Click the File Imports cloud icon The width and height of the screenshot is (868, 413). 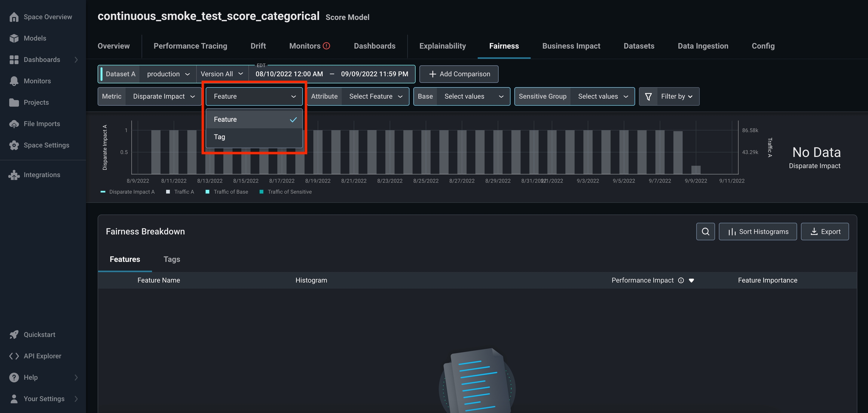(x=14, y=124)
